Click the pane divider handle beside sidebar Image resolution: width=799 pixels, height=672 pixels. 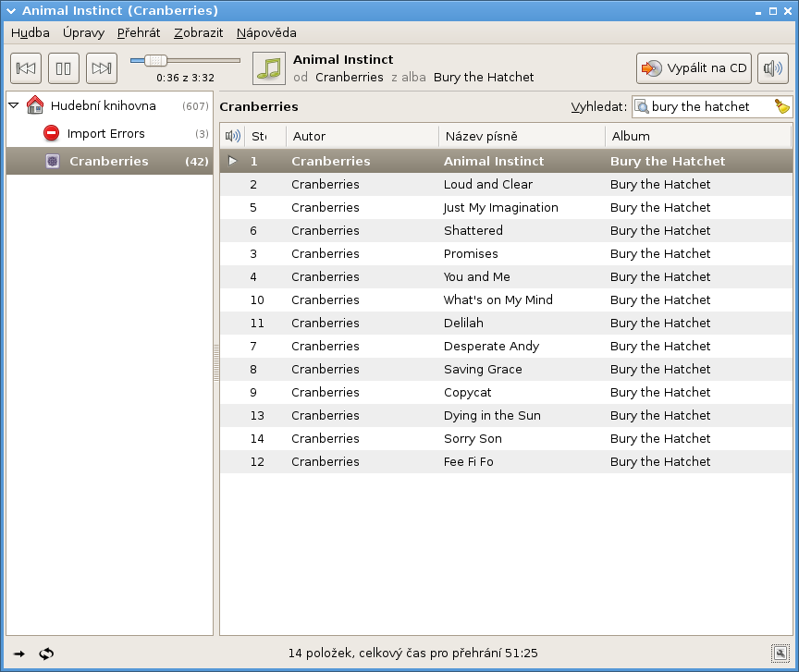click(x=216, y=362)
